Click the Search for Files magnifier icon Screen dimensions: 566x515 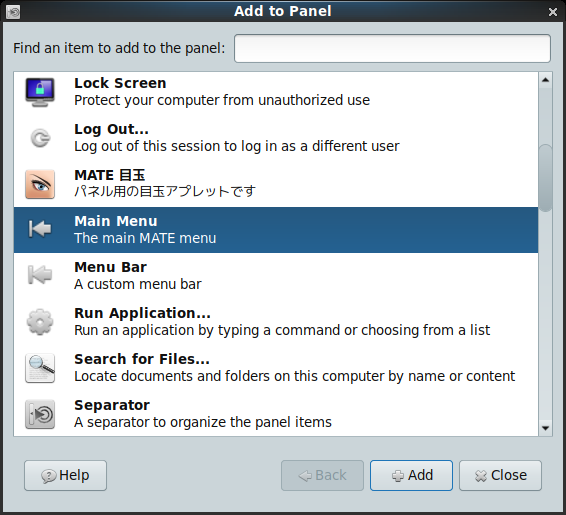point(40,368)
